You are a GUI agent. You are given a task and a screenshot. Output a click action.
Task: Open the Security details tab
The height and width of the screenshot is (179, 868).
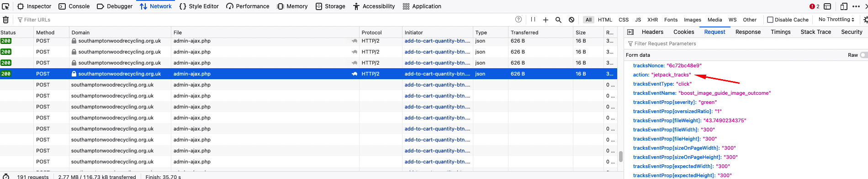pos(852,32)
